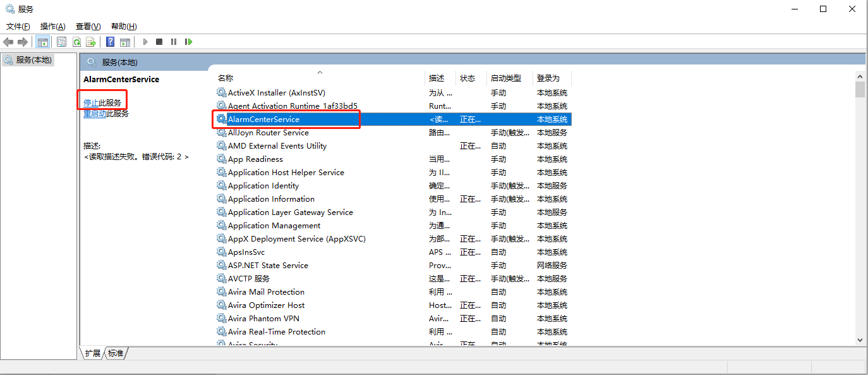868x375 pixels.
Task: Open the 文件(F) menu
Action: point(18,27)
